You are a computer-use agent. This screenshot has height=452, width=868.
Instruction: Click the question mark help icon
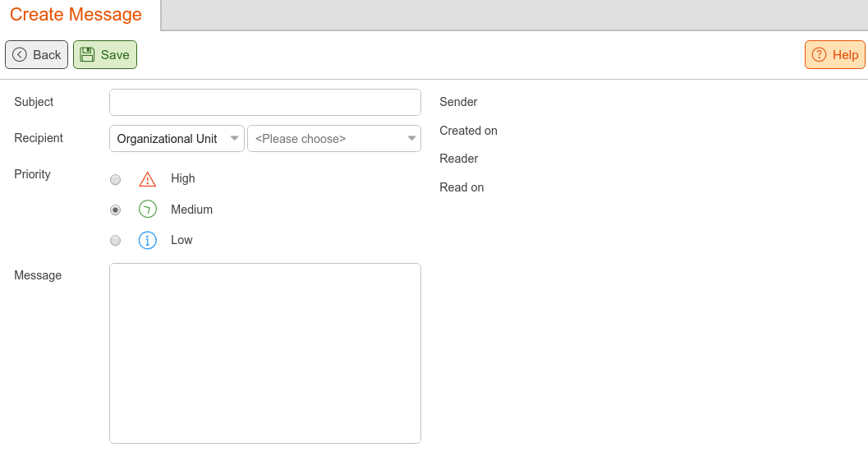819,54
